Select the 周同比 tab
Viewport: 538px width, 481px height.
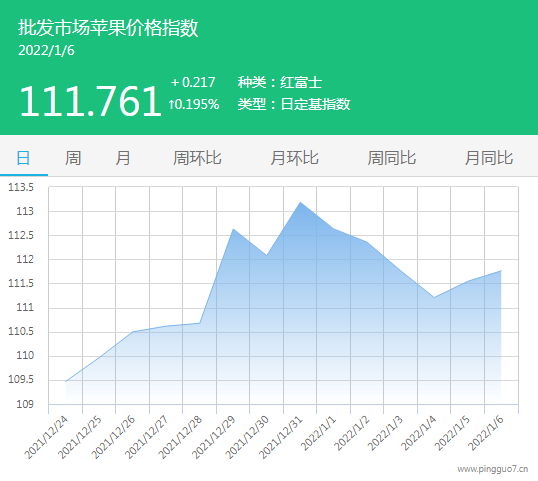(x=392, y=158)
